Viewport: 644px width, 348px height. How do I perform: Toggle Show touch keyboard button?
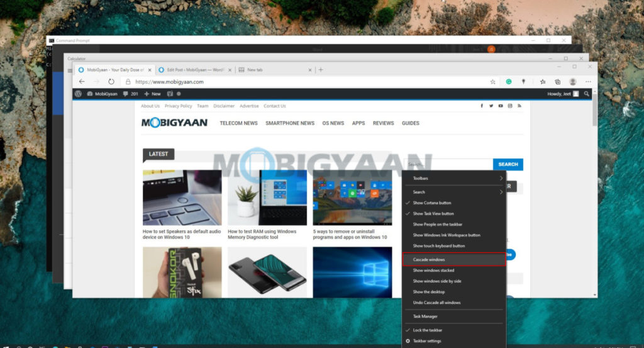pyautogui.click(x=454, y=245)
